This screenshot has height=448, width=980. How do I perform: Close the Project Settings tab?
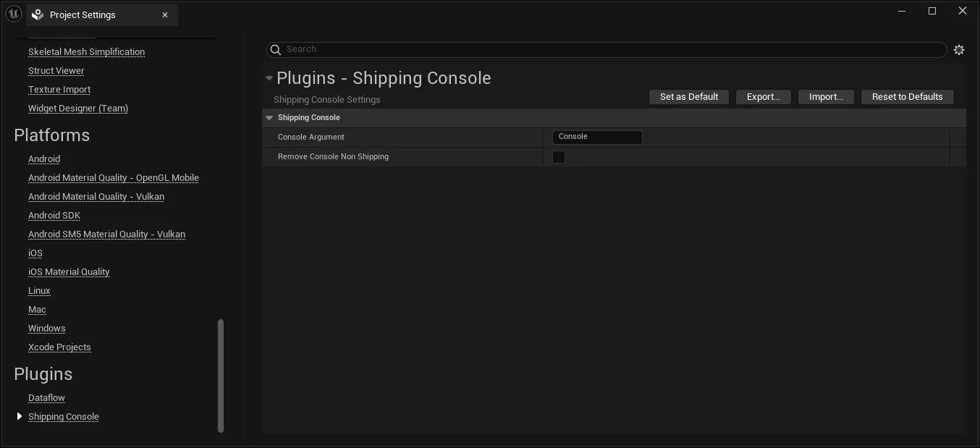tap(165, 15)
